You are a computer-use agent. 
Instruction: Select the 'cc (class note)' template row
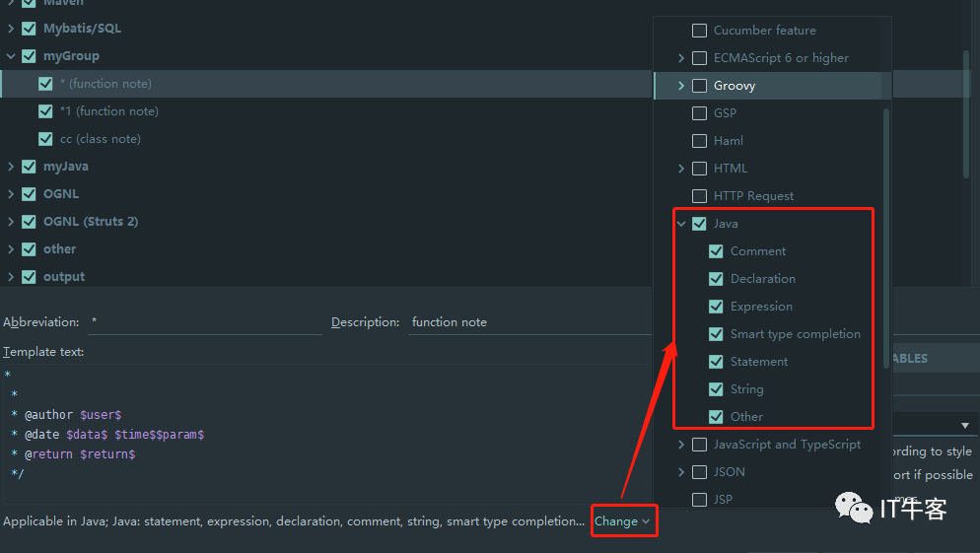325,139
